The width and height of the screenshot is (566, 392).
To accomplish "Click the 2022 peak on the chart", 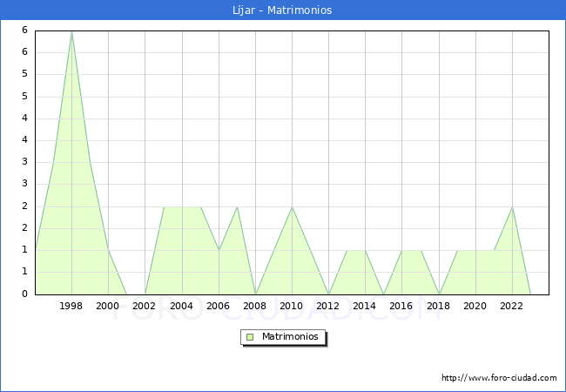I will [512, 207].
